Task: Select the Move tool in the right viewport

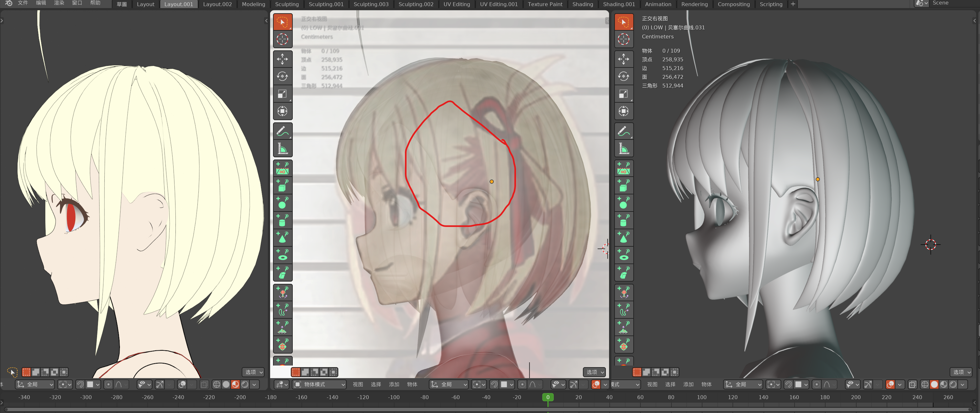Action: (x=624, y=59)
